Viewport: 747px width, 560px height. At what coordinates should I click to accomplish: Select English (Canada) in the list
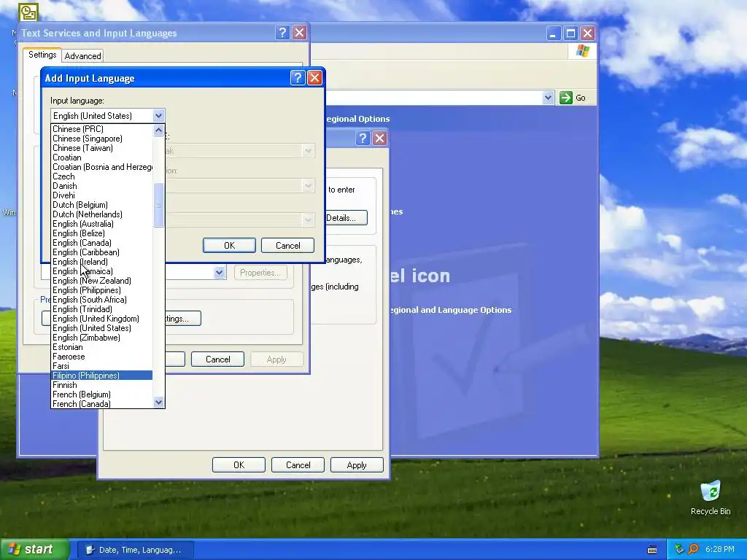pyautogui.click(x=102, y=242)
